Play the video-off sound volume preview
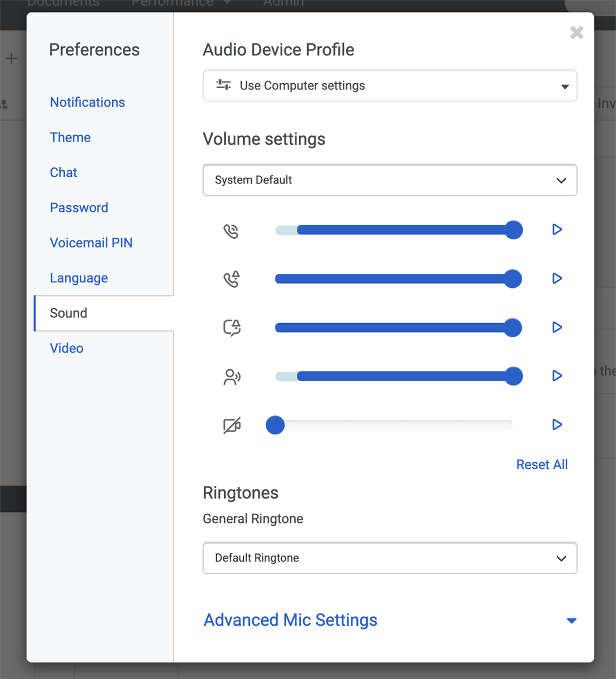The height and width of the screenshot is (679, 616). (557, 424)
